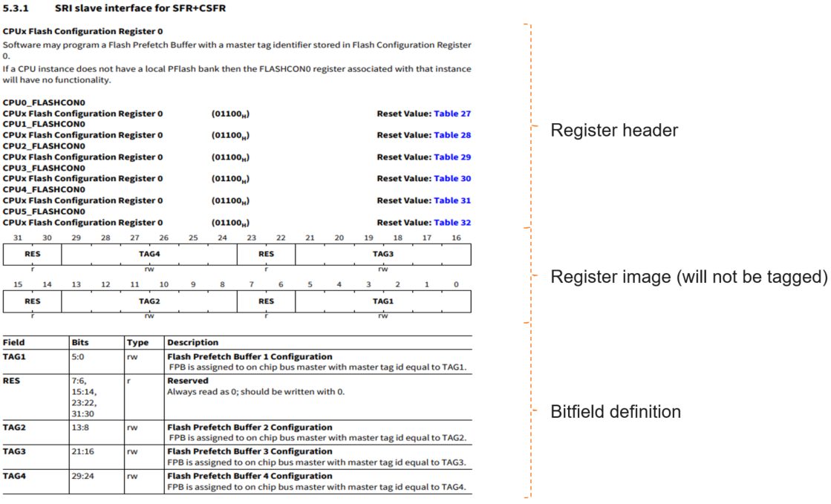The image size is (831, 504).
Task: Open the Table 28 reset value link
Action: [452, 135]
